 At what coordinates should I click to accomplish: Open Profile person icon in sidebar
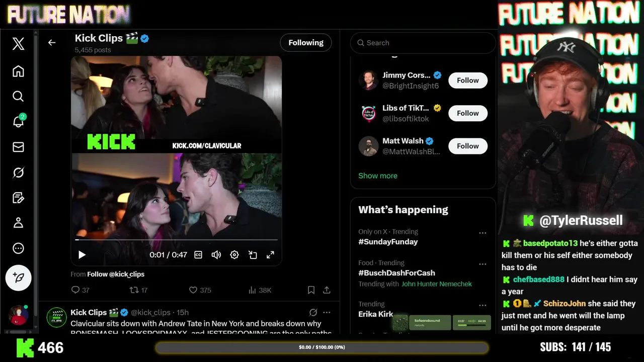point(18,223)
